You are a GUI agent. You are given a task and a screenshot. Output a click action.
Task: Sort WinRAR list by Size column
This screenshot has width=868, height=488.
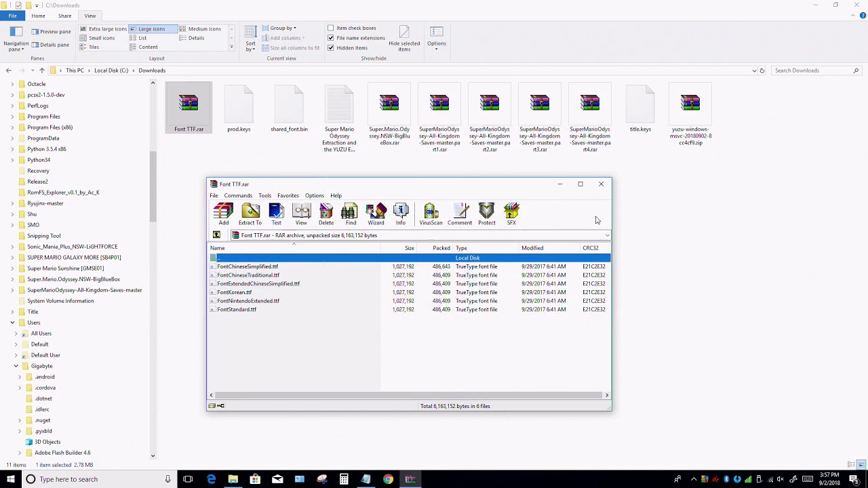tap(400, 248)
